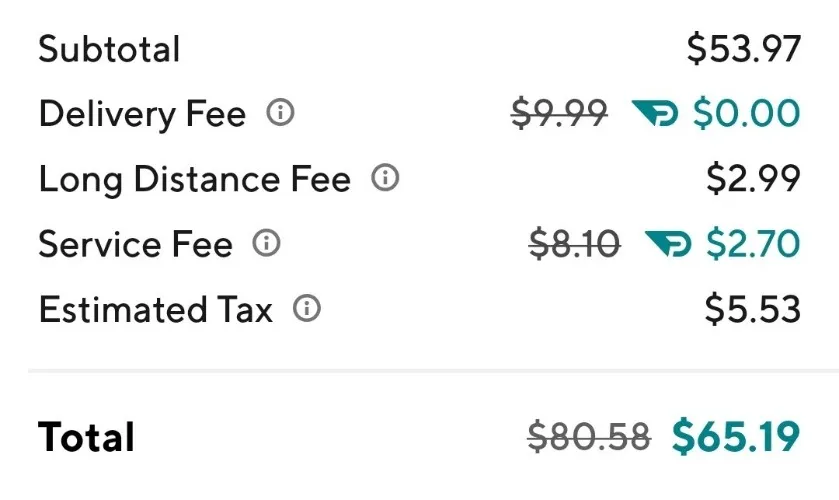
Task: Click the crossed-out $8.10 service fee
Action: (574, 244)
